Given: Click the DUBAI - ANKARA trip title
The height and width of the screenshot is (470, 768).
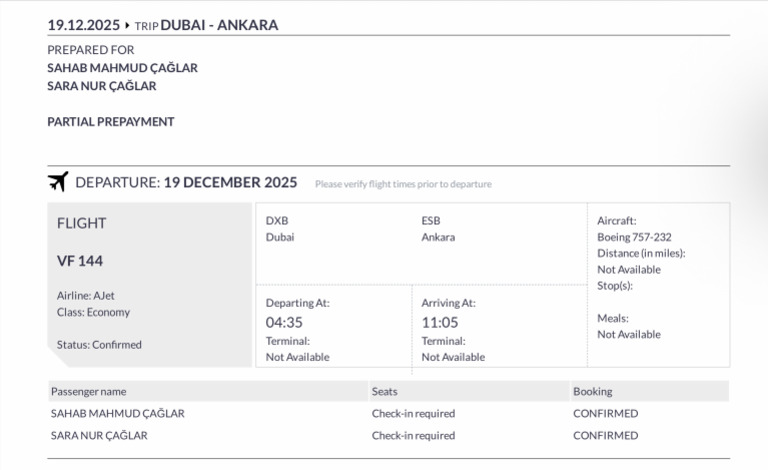Looking at the screenshot, I should point(219,25).
